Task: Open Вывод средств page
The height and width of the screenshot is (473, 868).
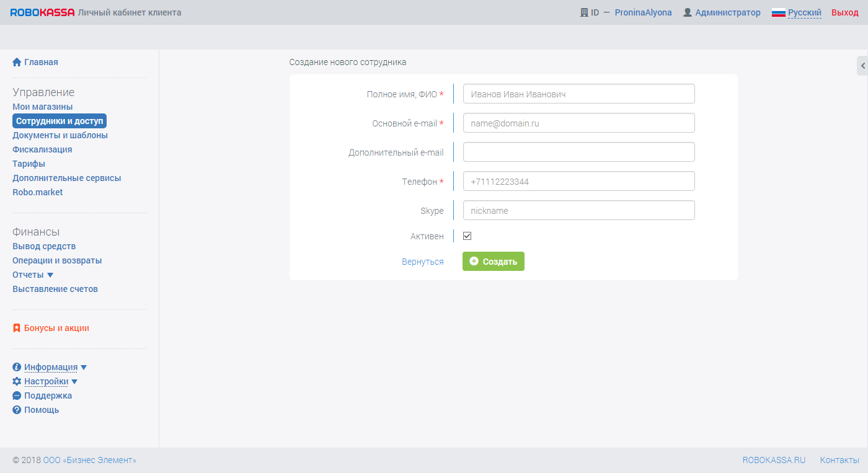Action: tap(44, 246)
